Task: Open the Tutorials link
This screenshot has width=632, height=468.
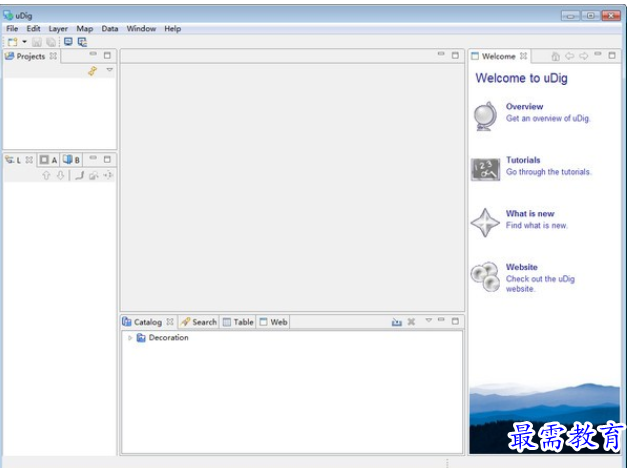Action: click(x=523, y=160)
